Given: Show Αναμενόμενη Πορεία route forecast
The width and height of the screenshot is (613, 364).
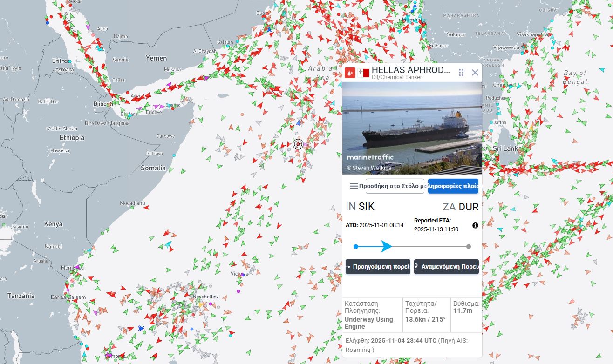Looking at the screenshot, I should coord(446,267).
